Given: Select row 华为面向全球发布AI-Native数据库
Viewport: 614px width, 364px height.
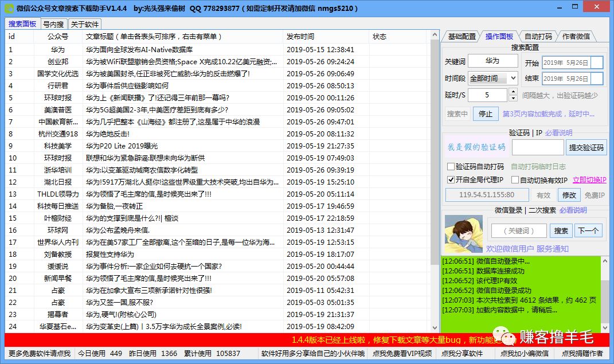Looking at the screenshot, I should tap(217, 50).
